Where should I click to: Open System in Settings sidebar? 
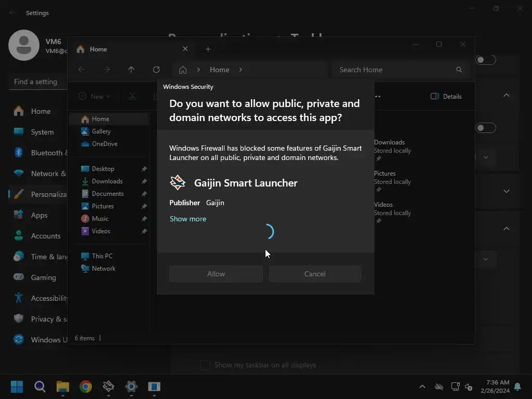click(x=38, y=132)
